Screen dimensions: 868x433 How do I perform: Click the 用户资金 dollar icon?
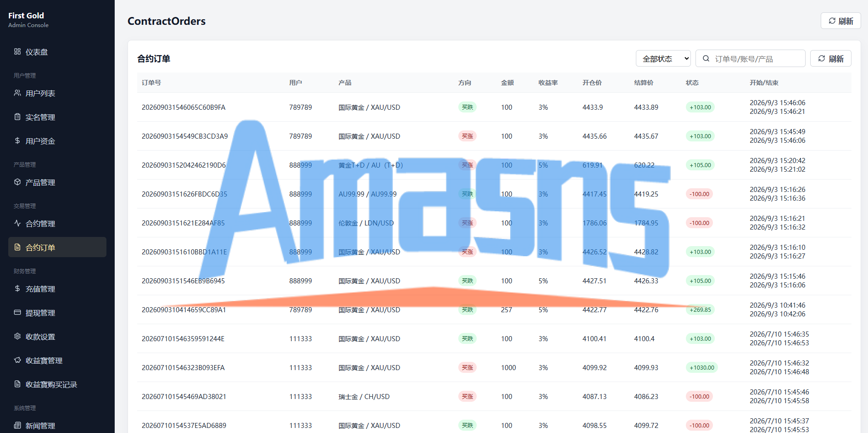click(x=17, y=141)
